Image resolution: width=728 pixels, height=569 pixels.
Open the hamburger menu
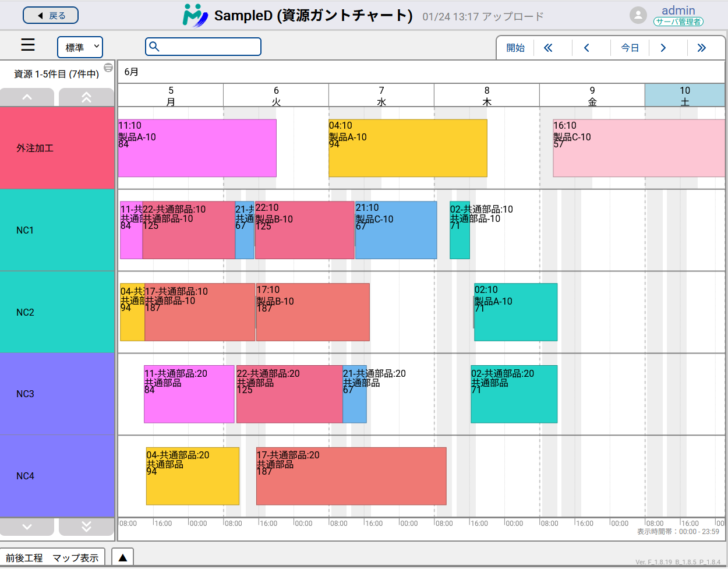(27, 45)
